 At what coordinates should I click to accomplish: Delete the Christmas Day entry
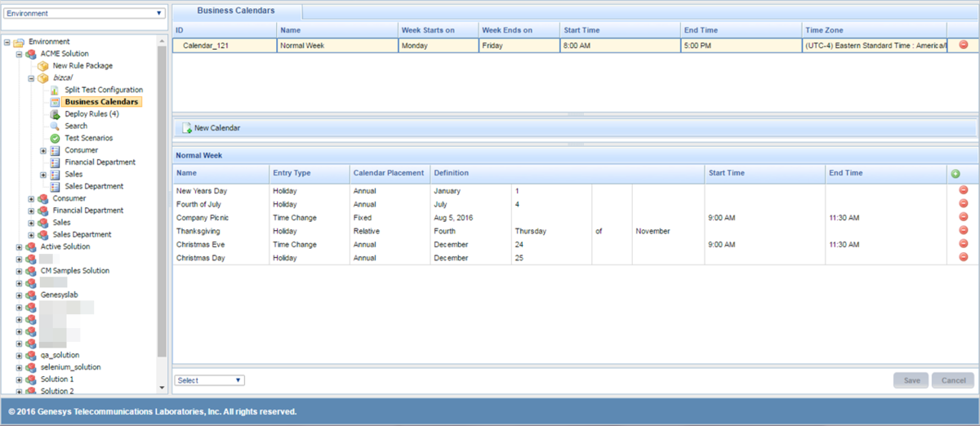tap(963, 258)
